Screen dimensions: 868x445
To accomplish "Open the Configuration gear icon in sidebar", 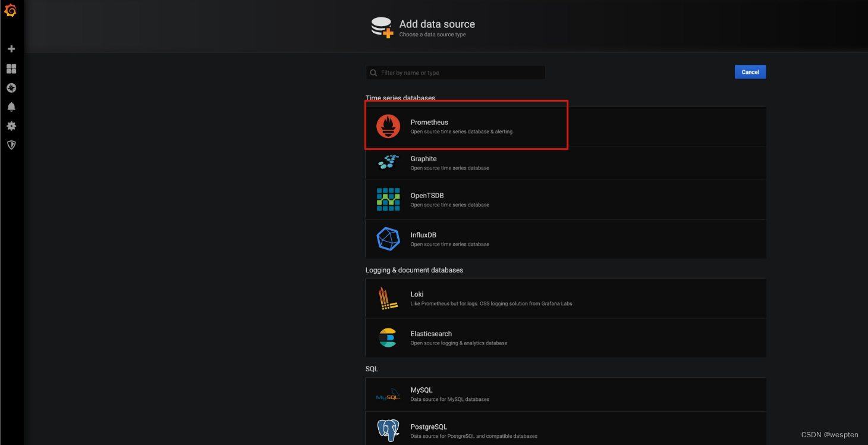I will click(11, 126).
